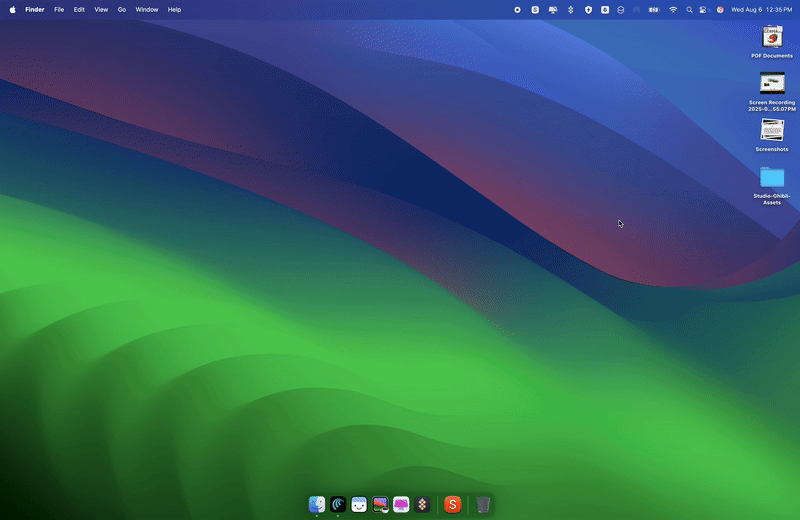Open the Apple menu
800x520 pixels.
pyautogui.click(x=12, y=10)
